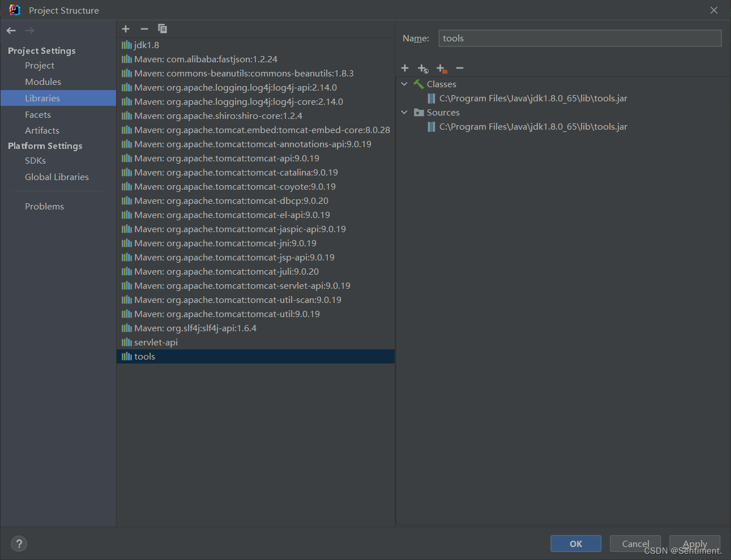The image size is (731, 560).
Task: Add a root to the tools library
Action: click(x=405, y=68)
